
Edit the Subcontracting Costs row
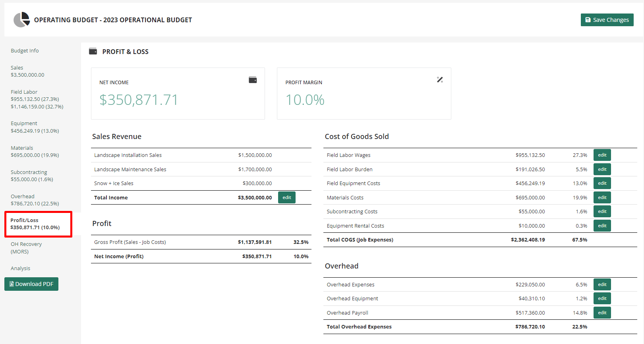[602, 211]
